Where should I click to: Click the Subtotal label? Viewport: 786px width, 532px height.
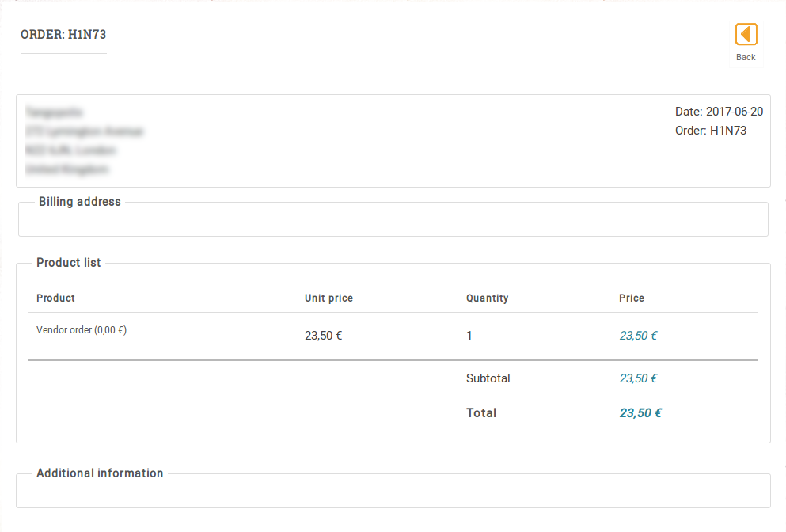pyautogui.click(x=488, y=378)
